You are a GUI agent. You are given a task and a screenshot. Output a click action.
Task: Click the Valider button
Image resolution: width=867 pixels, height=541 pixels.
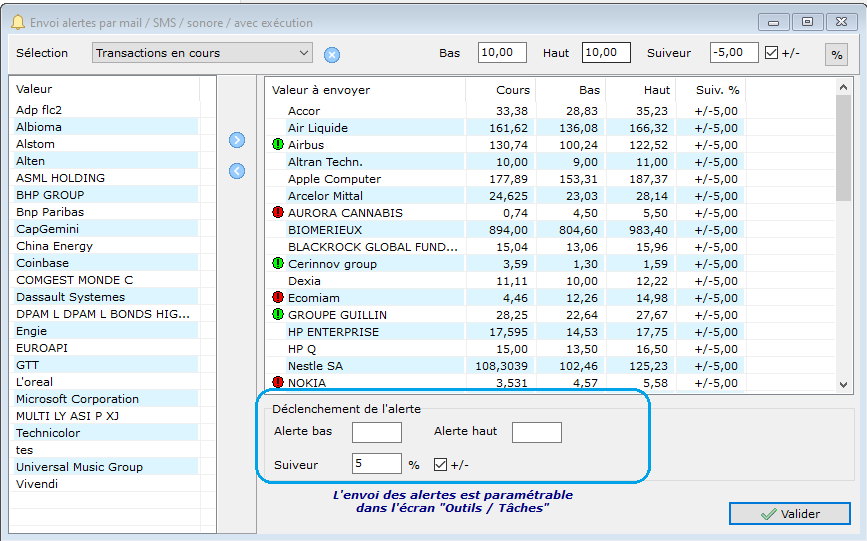coord(790,514)
